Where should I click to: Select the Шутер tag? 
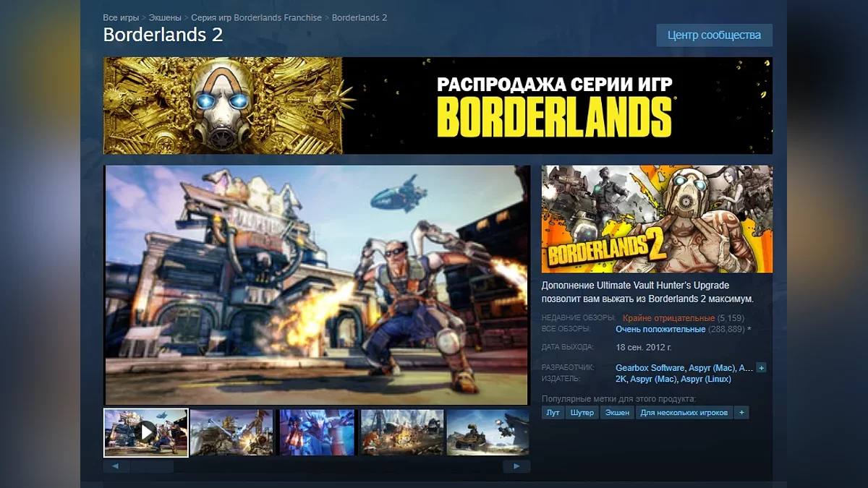(582, 413)
